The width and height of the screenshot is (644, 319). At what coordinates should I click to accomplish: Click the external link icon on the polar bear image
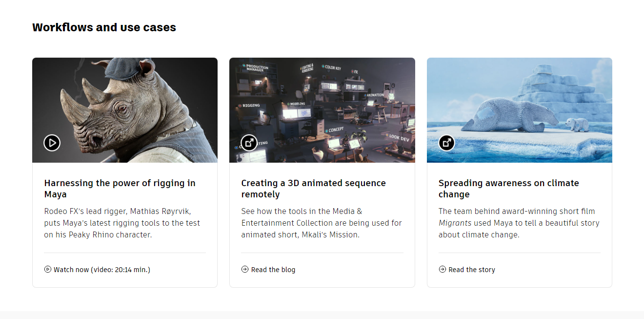tap(446, 143)
